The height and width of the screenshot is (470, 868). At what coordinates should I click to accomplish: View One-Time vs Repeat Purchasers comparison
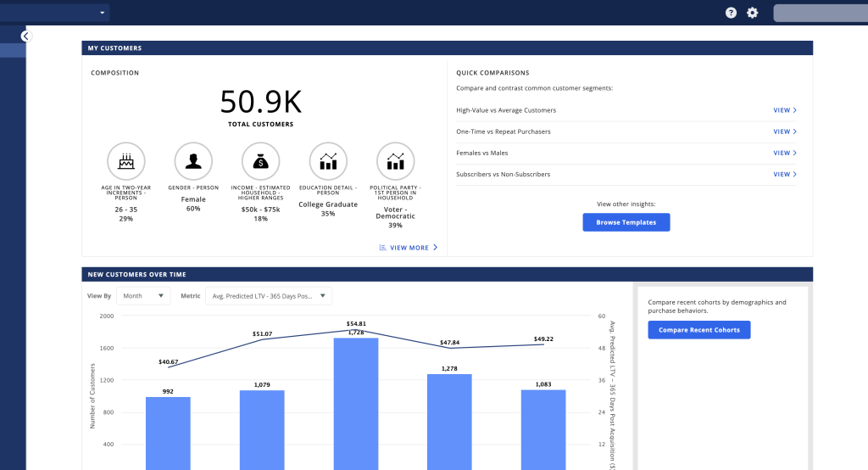click(785, 131)
